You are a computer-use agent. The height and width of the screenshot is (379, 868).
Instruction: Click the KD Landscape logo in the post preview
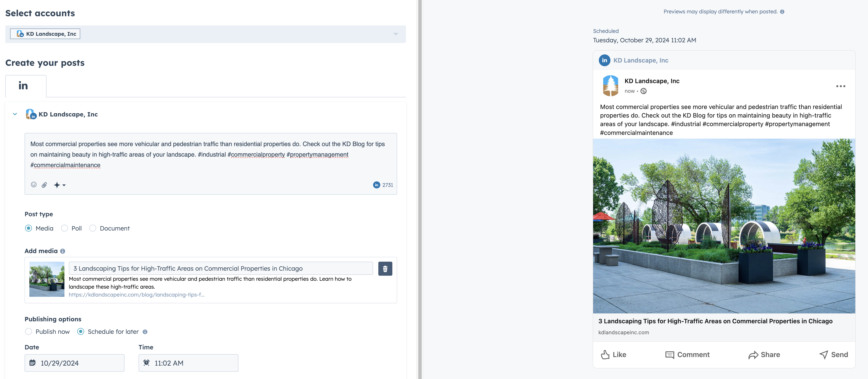[611, 86]
